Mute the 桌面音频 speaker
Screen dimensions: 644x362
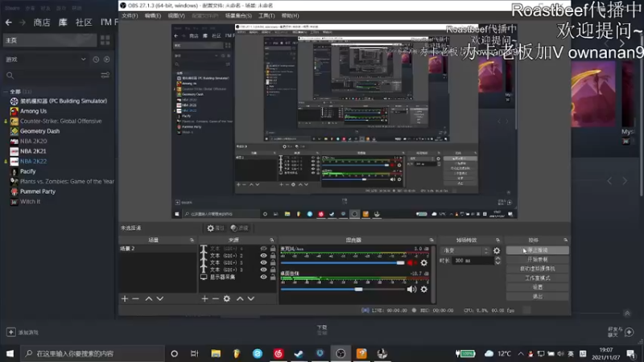[411, 290]
